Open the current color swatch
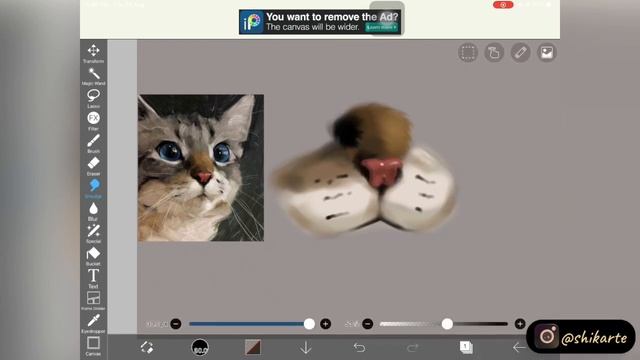640x360 pixels. (x=253, y=347)
